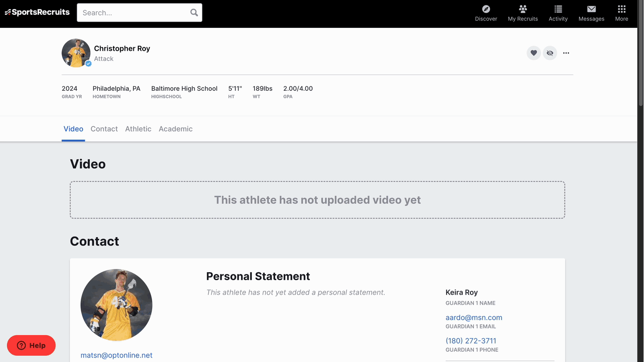Call the guardian phone number link
Screen dimensions: 644x362
click(471, 340)
